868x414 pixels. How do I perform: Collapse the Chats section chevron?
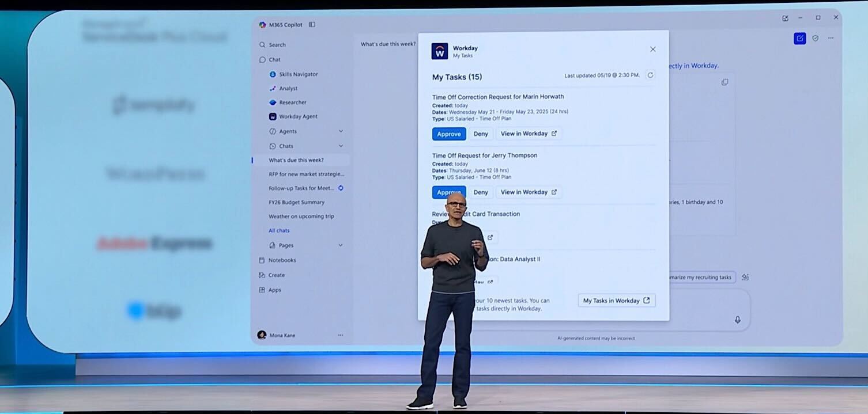[341, 146]
